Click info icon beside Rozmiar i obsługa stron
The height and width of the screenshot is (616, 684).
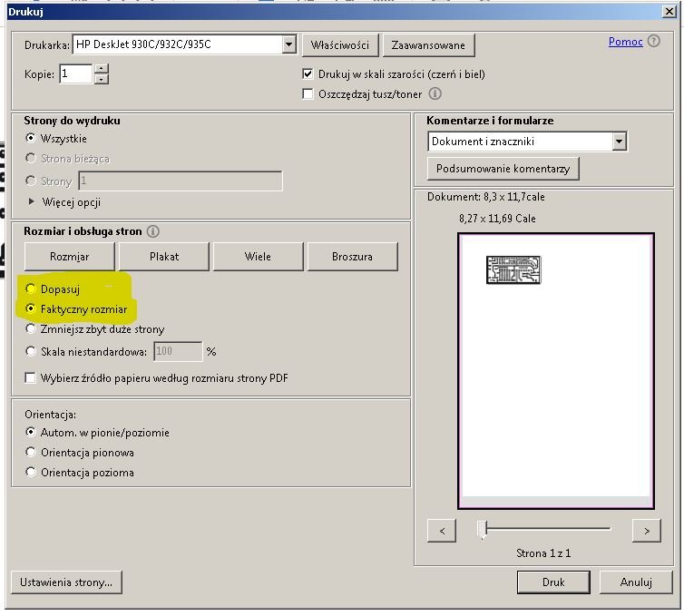click(153, 231)
